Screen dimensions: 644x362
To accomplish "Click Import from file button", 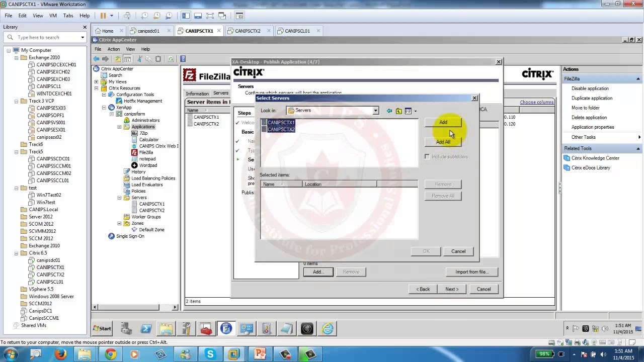I will [472, 272].
